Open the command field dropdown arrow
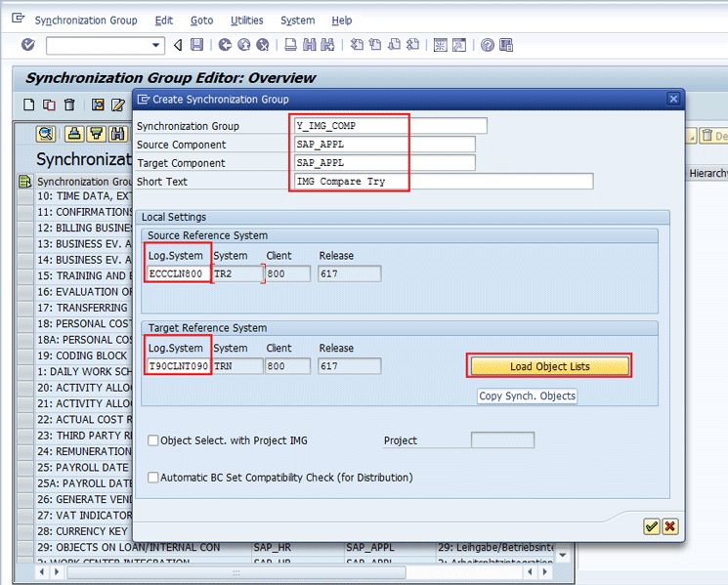 156,45
